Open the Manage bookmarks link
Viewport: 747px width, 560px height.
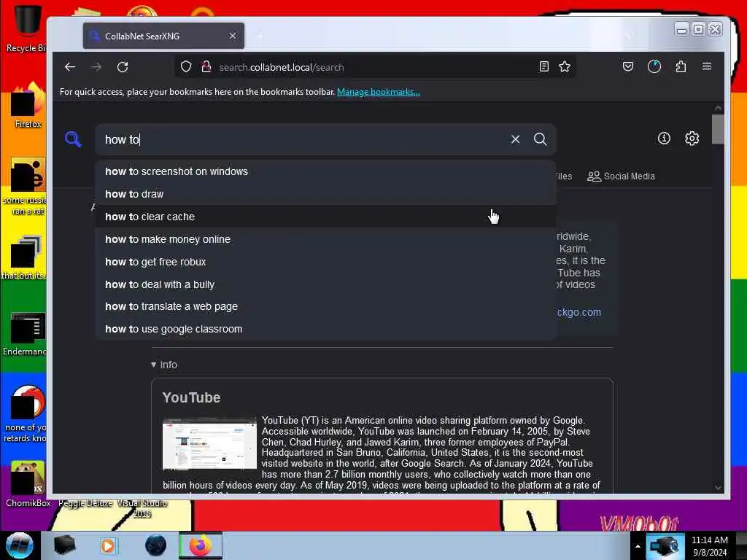379,92
